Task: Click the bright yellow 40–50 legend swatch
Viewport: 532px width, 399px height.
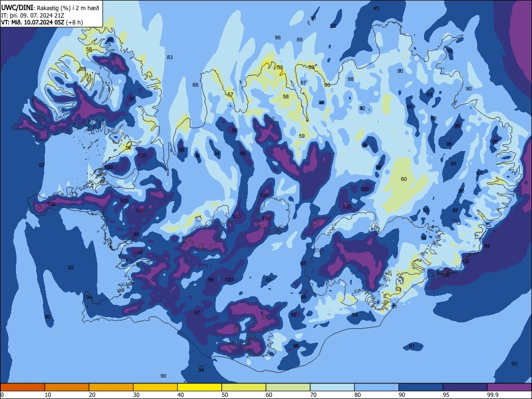Action: click(x=199, y=387)
